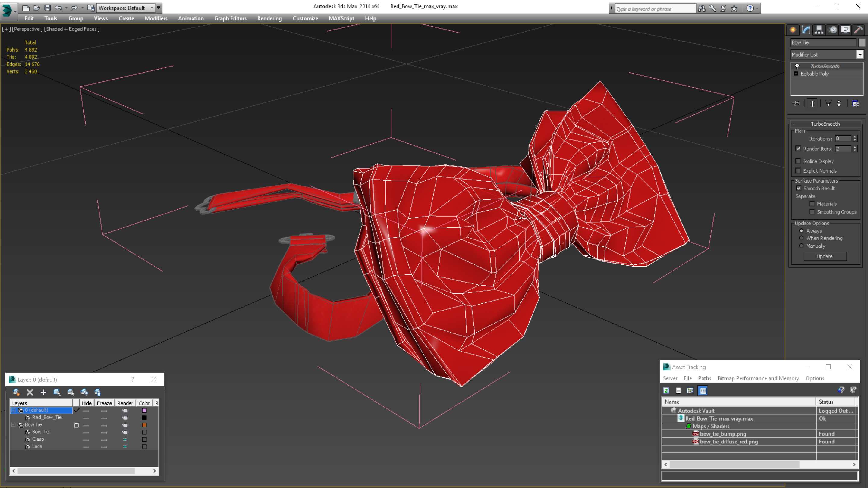Click the orange color swatch of Bow Tie layer

click(x=144, y=425)
